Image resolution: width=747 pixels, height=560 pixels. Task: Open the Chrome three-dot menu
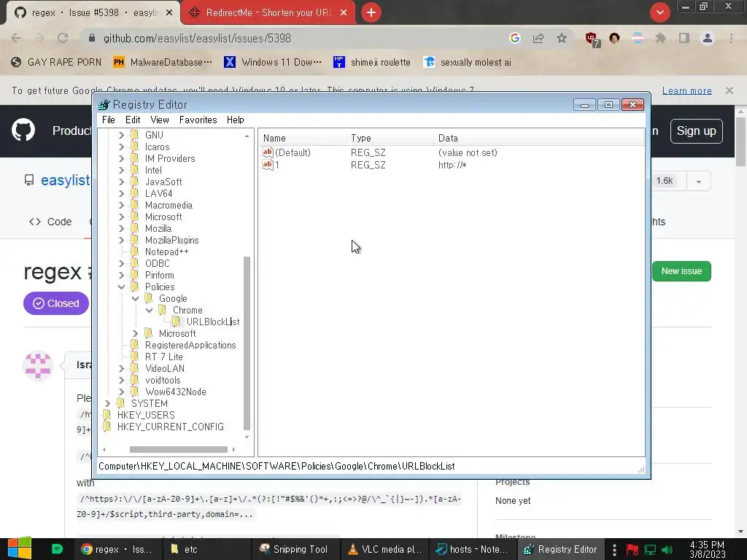(731, 38)
